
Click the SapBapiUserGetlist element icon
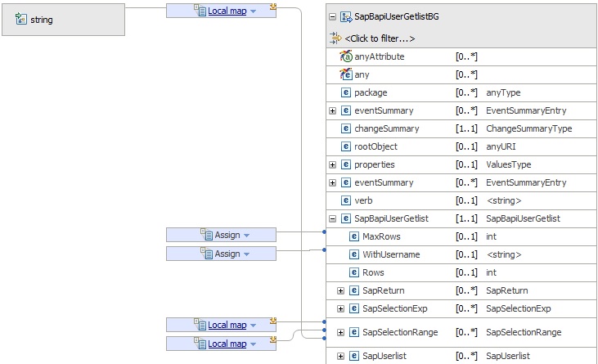[346, 218]
